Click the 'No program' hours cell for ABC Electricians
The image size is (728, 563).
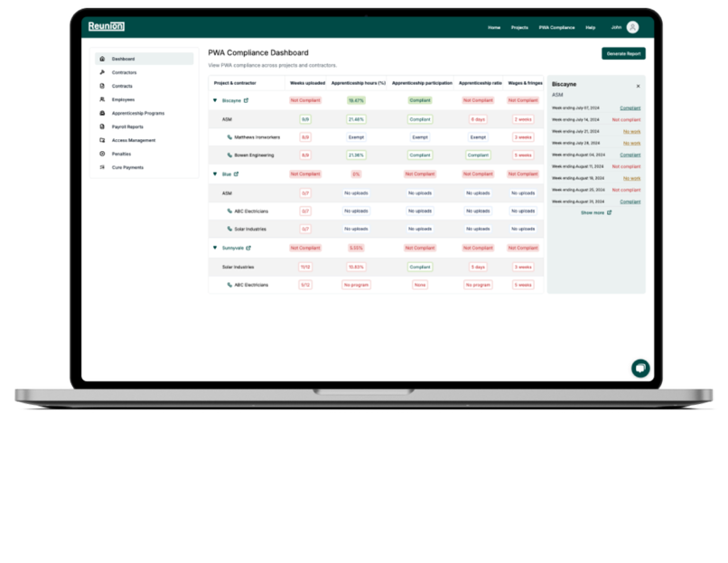[x=356, y=285]
